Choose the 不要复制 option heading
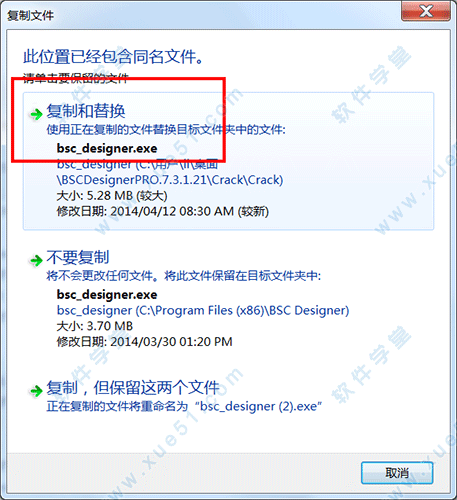Image resolution: width=457 pixels, height=500 pixels. coord(78,257)
